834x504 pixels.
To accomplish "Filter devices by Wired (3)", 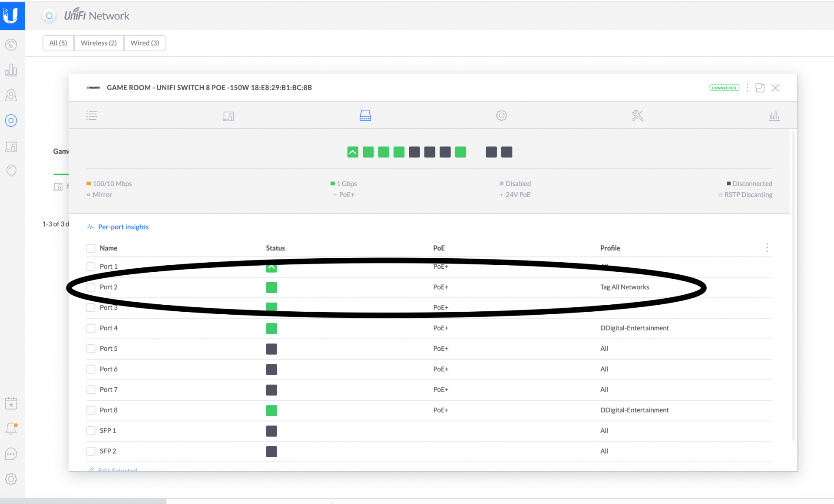I will 145,43.
